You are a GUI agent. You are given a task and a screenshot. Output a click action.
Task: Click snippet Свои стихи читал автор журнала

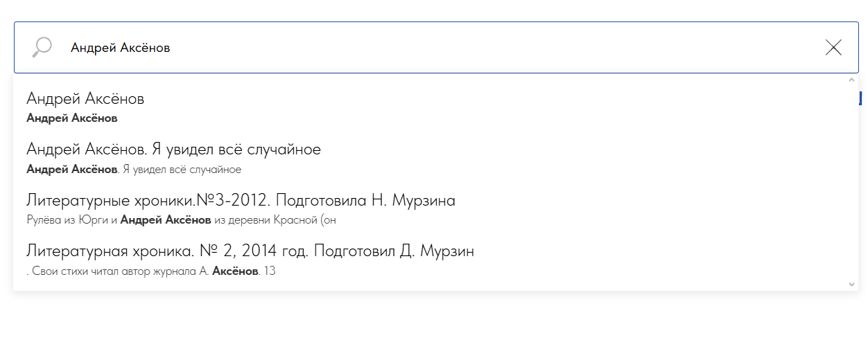tap(111, 271)
